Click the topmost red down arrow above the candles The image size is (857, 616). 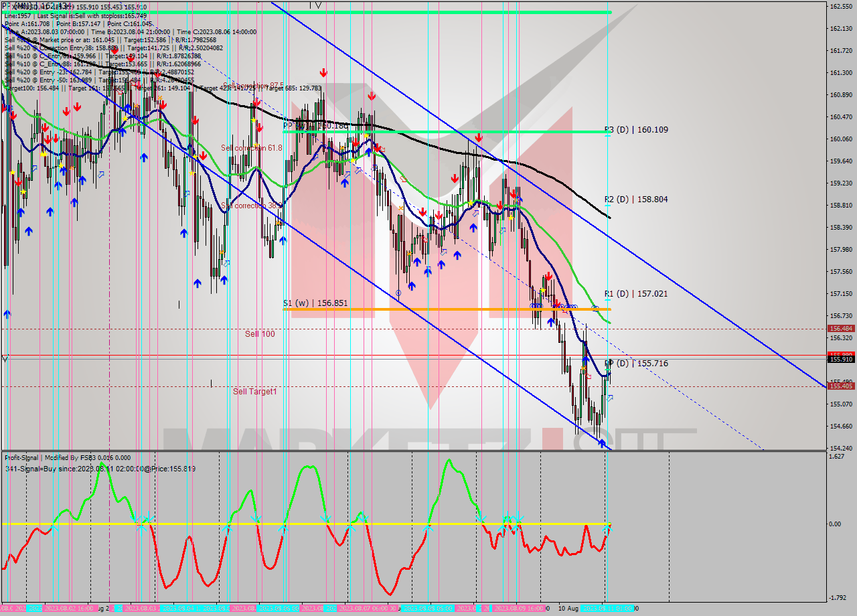click(323, 72)
